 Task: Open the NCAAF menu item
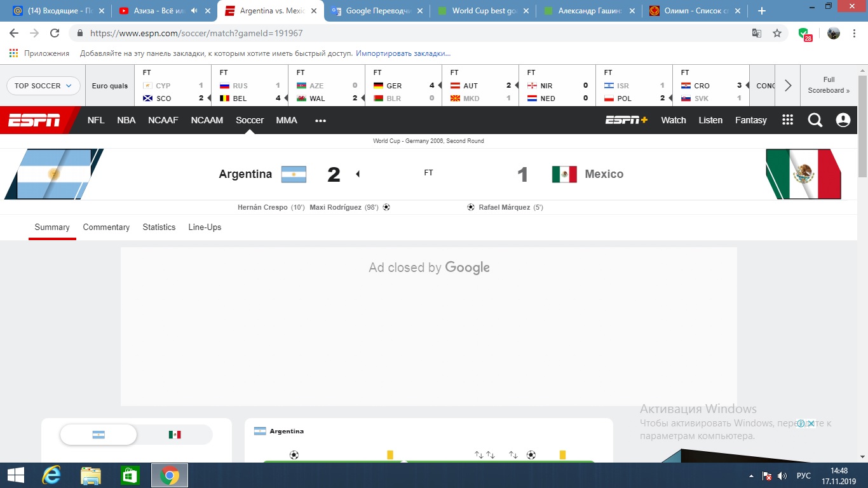pyautogui.click(x=163, y=120)
